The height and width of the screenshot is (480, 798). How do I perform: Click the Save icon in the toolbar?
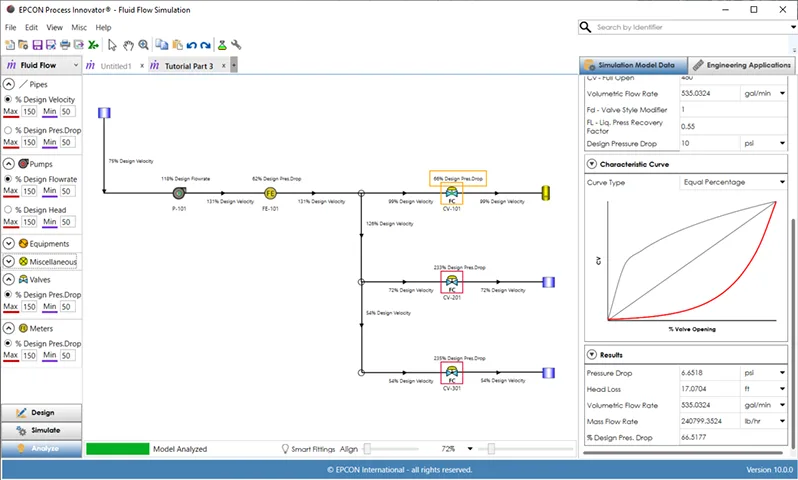pos(37,45)
